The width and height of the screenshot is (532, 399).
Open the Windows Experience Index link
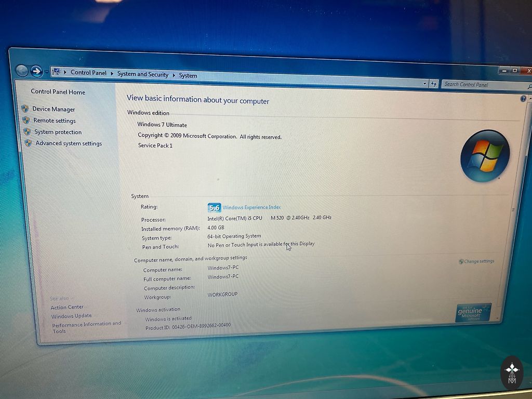(251, 207)
